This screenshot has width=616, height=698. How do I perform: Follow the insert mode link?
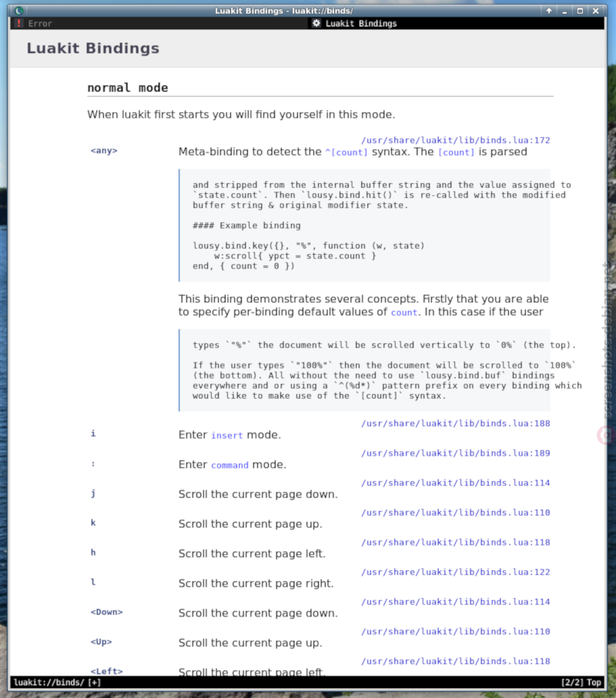click(227, 436)
